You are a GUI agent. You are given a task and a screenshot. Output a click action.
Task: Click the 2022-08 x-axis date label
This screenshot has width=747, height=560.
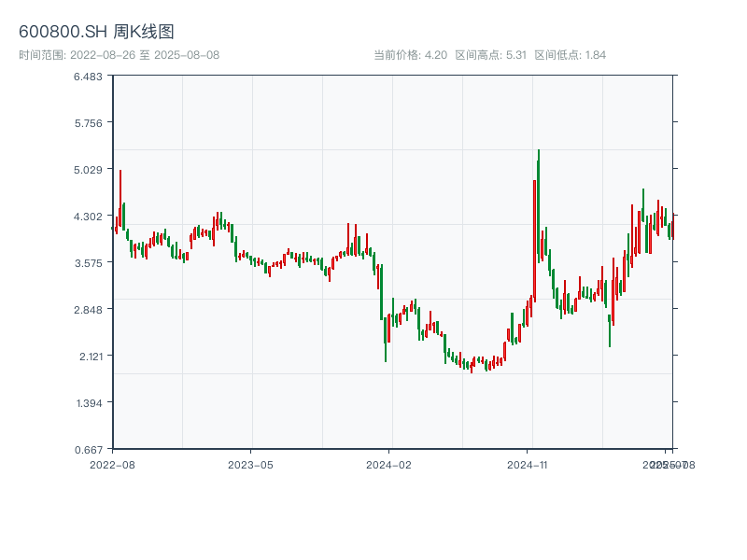coord(112,464)
